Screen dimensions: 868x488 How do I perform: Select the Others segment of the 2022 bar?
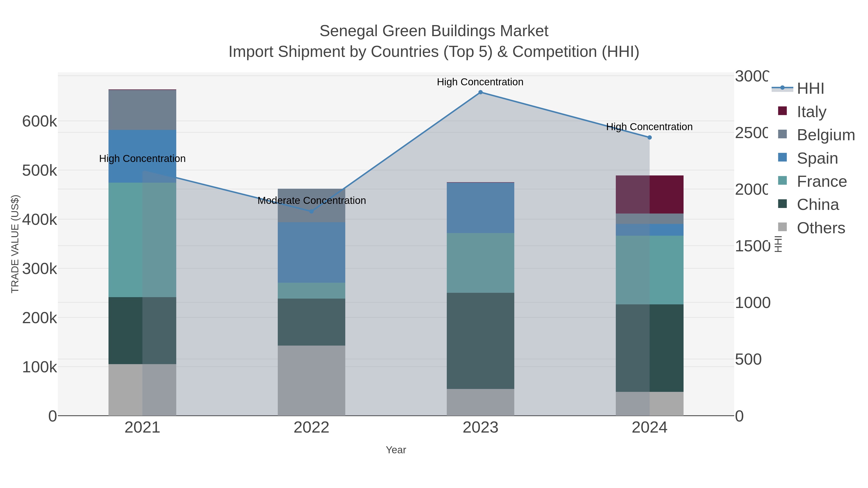(311, 381)
